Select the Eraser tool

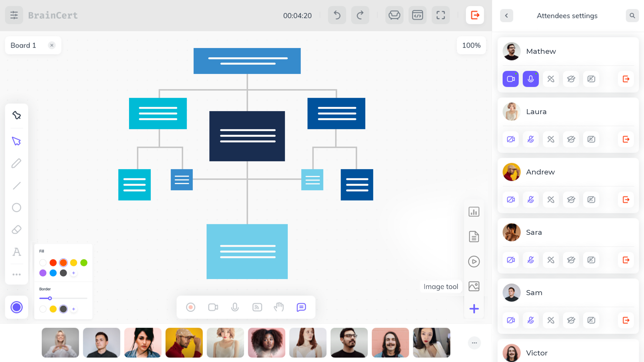(x=17, y=230)
